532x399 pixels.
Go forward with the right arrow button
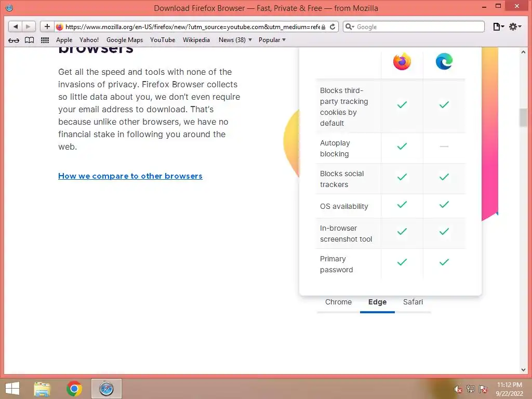pyautogui.click(x=29, y=26)
